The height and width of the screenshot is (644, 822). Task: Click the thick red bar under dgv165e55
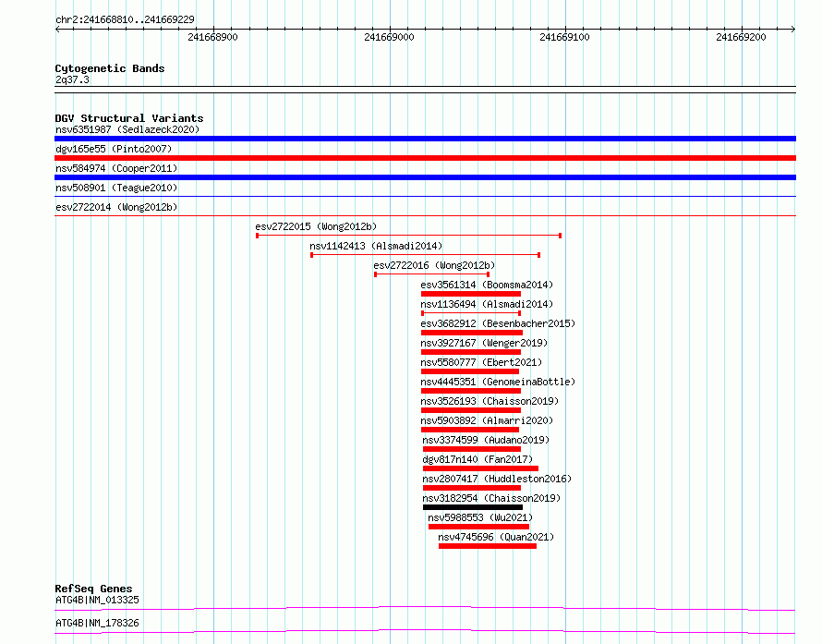(425, 158)
